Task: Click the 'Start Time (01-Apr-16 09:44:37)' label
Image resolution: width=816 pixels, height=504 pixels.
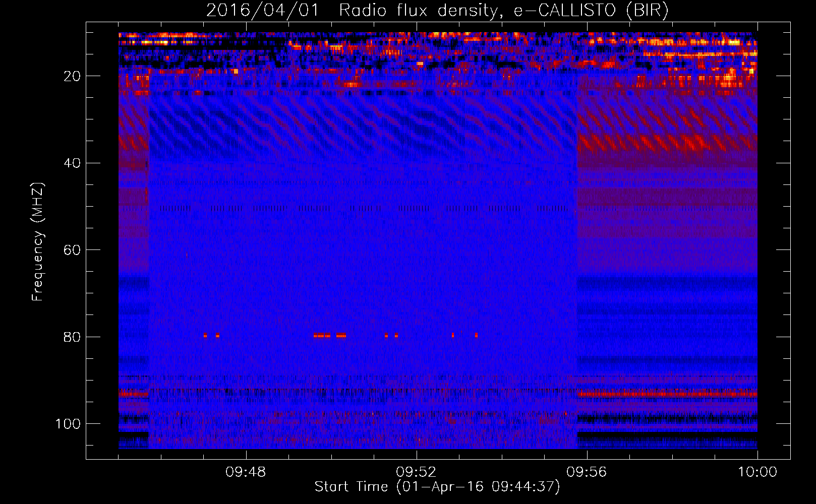Action: tap(437, 487)
